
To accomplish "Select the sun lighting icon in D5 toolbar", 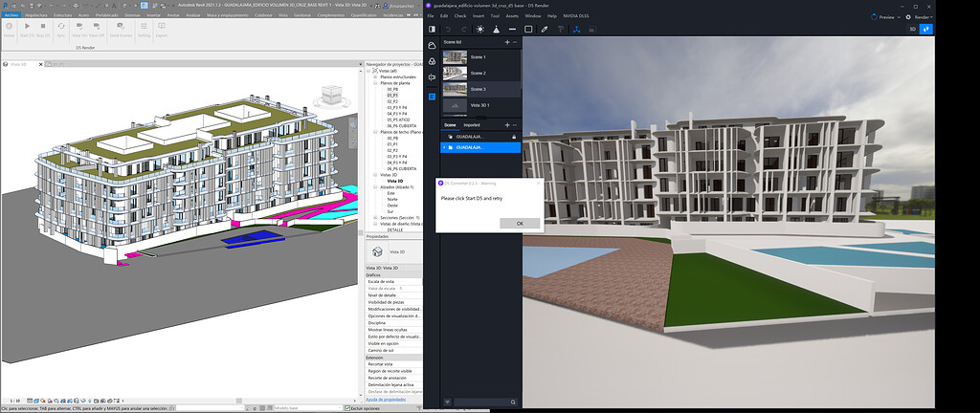I will (479, 30).
